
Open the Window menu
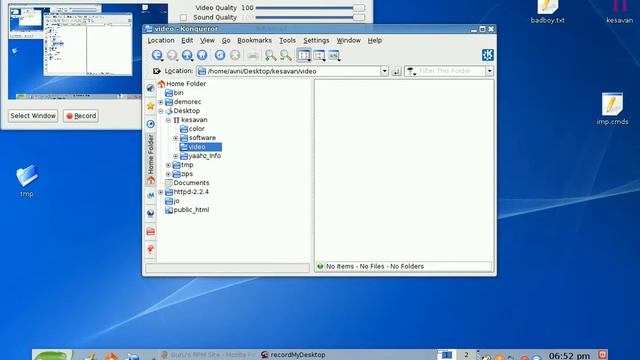348,40
